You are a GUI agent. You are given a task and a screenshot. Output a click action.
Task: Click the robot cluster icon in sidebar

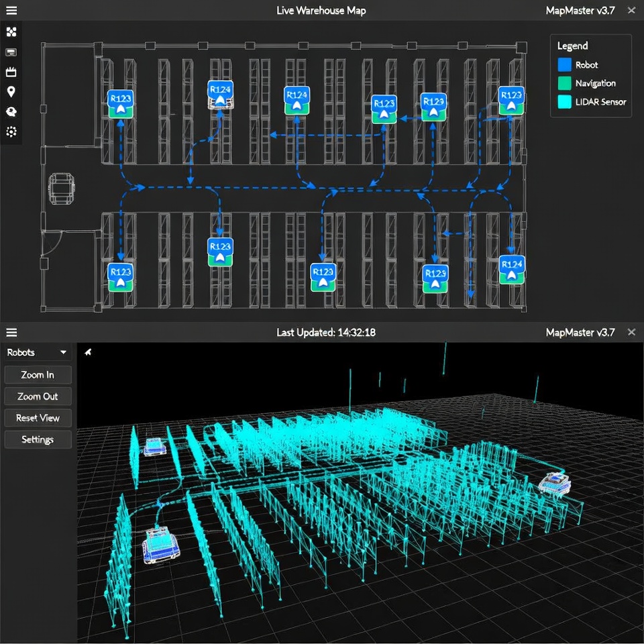(11, 32)
